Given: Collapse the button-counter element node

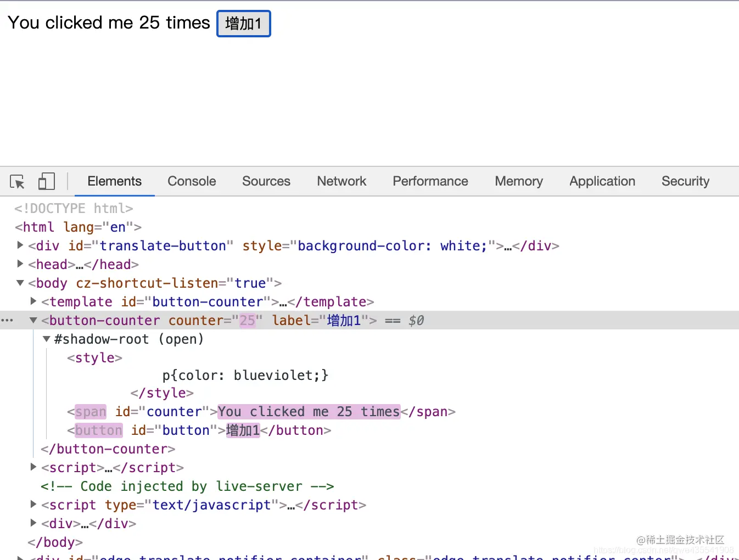Looking at the screenshot, I should pyautogui.click(x=33, y=320).
